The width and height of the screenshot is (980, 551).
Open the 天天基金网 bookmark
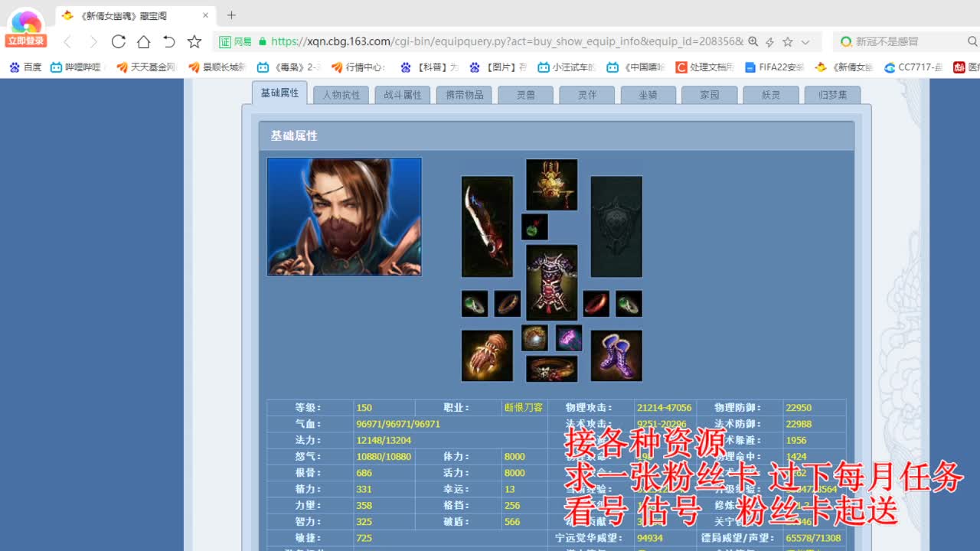[146, 67]
